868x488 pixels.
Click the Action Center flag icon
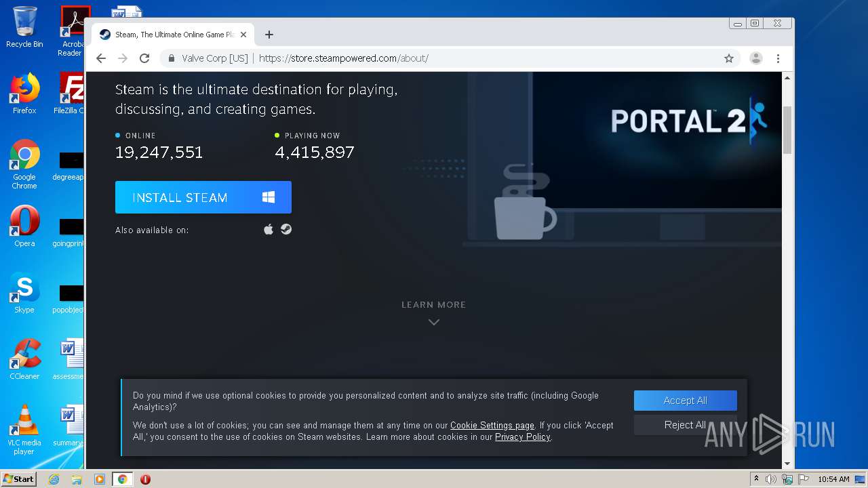pos(802,479)
